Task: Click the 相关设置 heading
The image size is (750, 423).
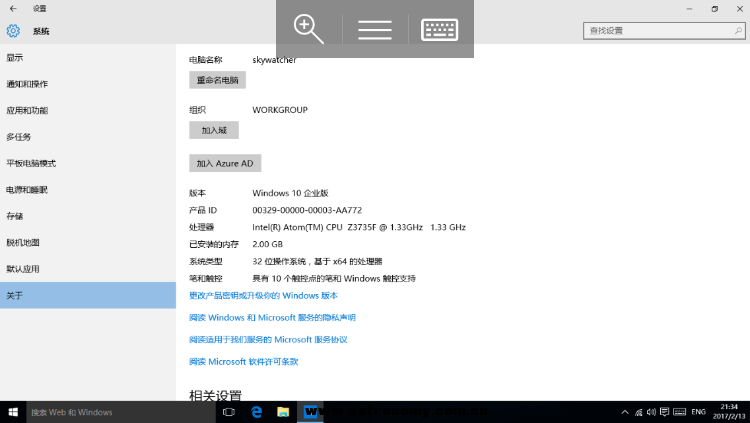Action: click(215, 395)
